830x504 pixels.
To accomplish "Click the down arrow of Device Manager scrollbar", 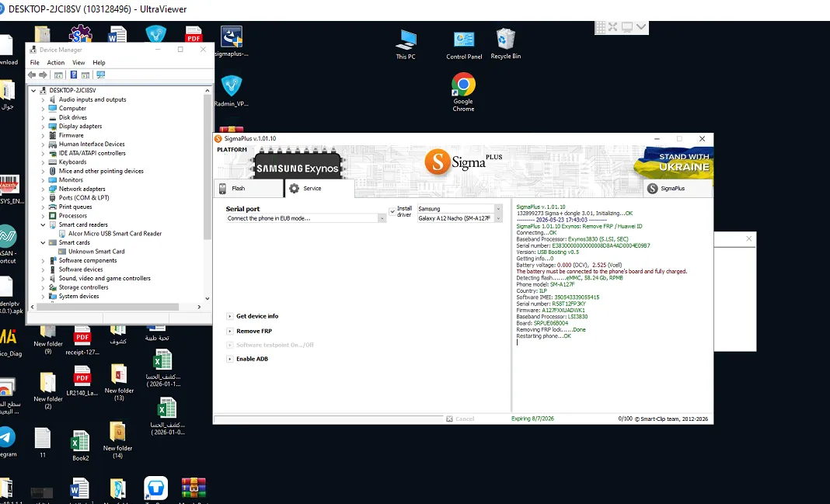I will click(207, 299).
